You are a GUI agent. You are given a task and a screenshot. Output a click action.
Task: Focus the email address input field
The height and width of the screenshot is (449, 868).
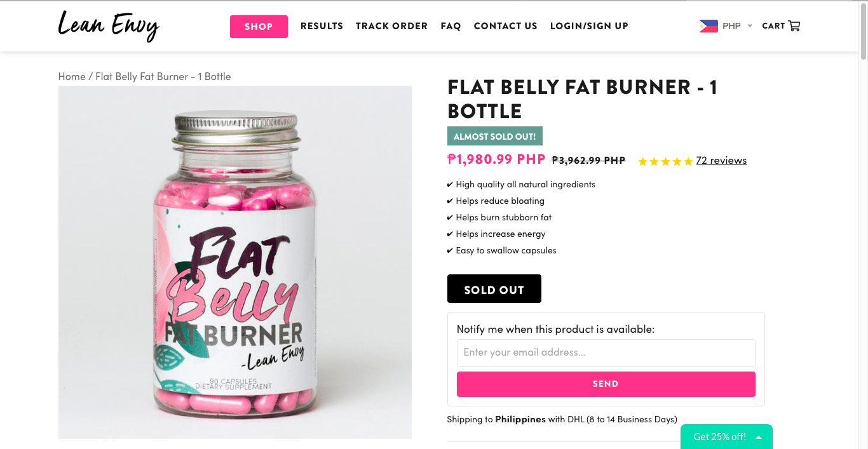[606, 352]
